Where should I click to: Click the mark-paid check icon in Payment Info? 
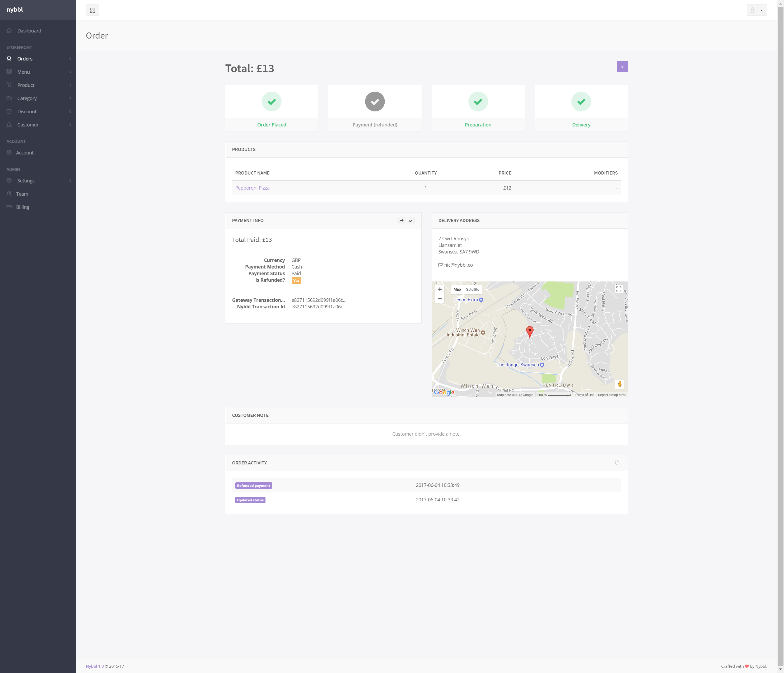410,221
